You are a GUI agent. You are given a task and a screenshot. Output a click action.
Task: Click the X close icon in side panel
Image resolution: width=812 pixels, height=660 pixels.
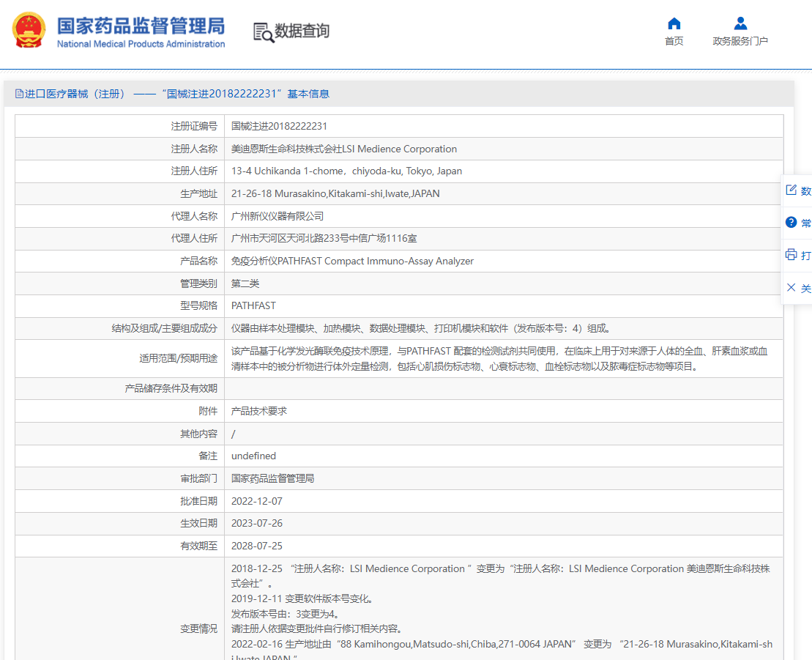pos(791,288)
